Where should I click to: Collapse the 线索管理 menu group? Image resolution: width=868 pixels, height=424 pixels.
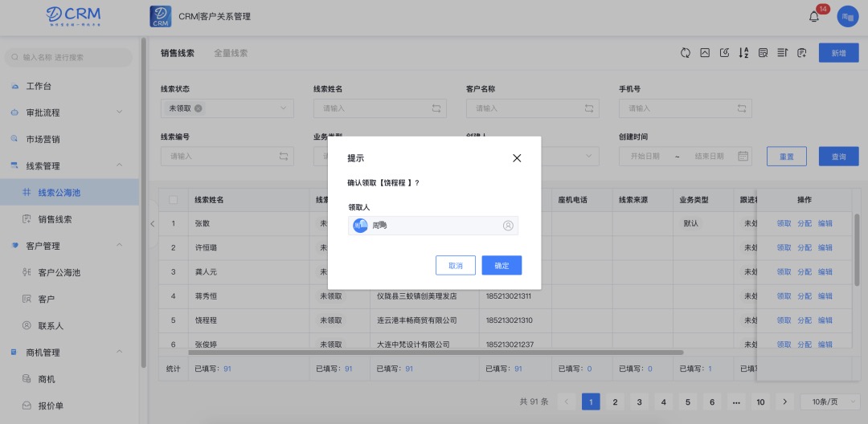click(120, 165)
